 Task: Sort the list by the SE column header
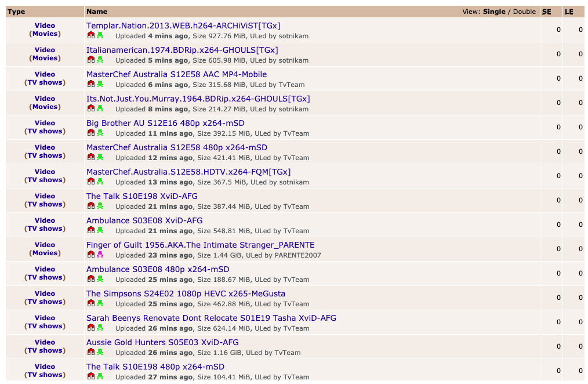click(x=546, y=12)
